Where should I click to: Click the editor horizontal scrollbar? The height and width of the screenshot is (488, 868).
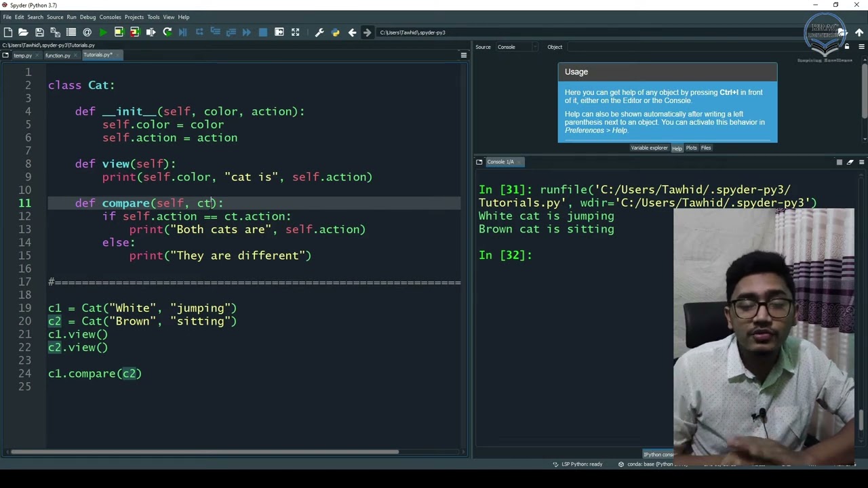(205, 452)
